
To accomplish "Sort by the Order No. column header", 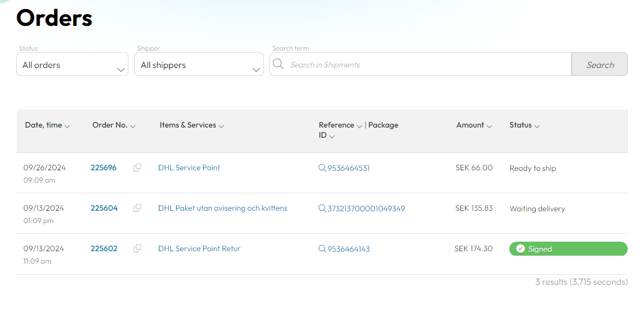I will tap(114, 125).
